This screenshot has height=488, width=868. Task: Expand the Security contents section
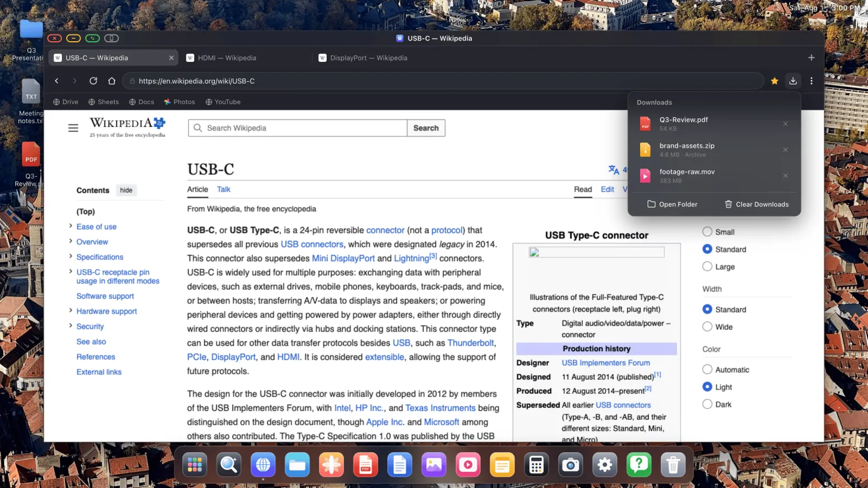pos(71,326)
